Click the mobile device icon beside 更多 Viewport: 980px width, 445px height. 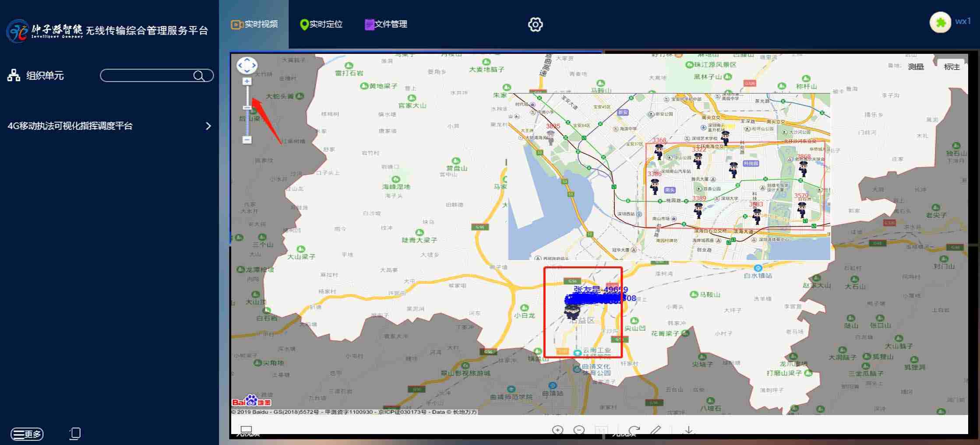[75, 433]
